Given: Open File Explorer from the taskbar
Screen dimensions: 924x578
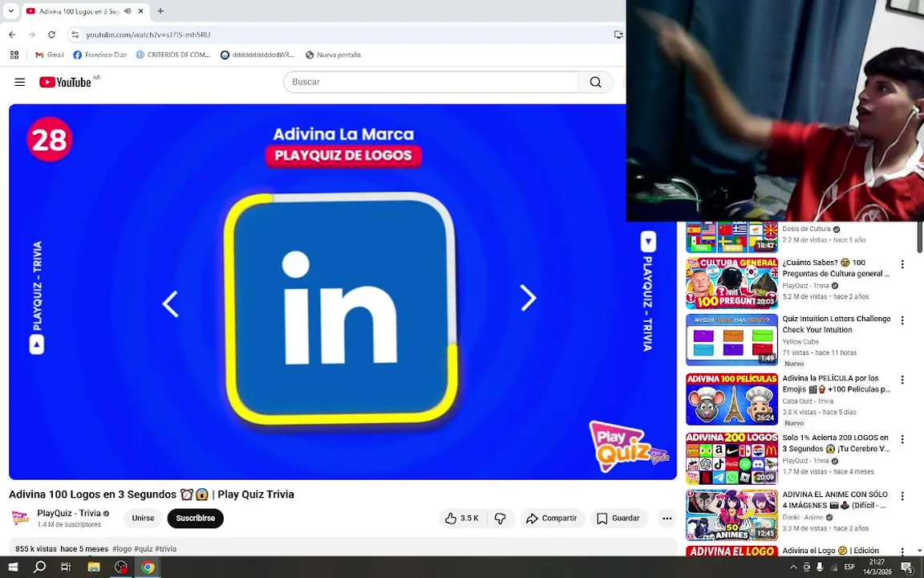Looking at the screenshot, I should 94,567.
